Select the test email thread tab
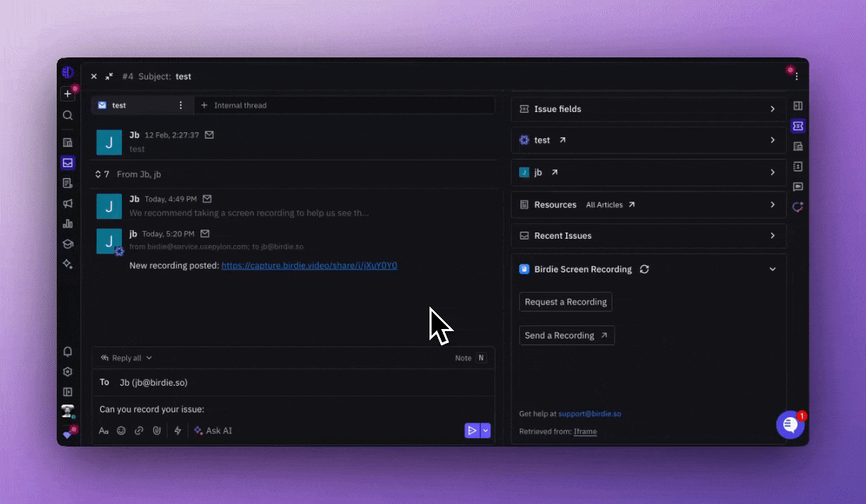 pyautogui.click(x=132, y=106)
